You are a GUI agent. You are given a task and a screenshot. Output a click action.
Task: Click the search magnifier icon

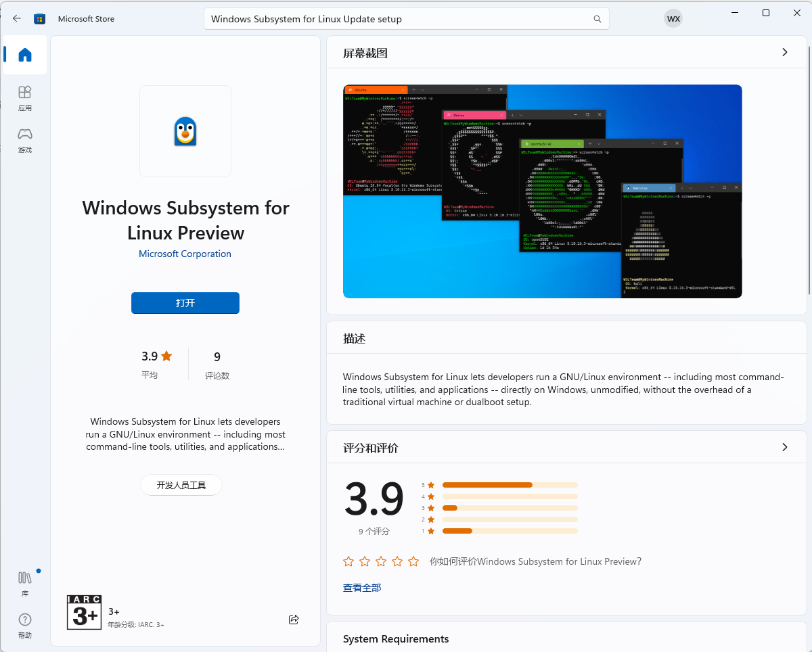click(597, 19)
